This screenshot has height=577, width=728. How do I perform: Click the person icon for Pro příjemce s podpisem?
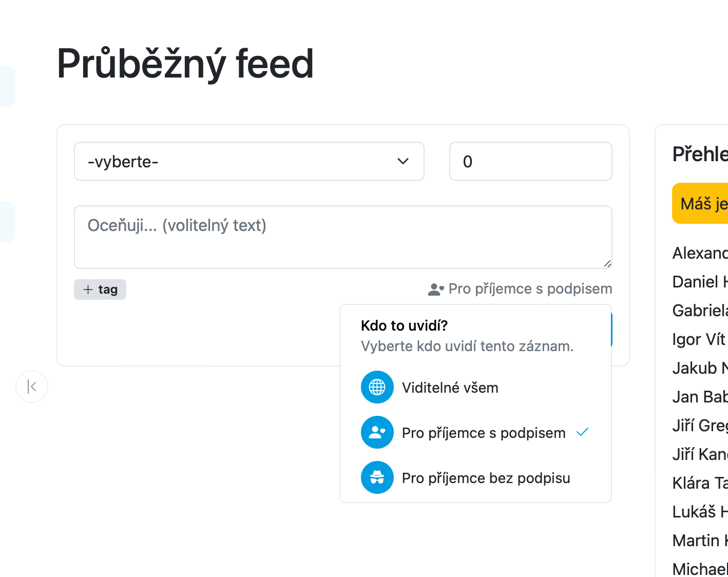[377, 432]
